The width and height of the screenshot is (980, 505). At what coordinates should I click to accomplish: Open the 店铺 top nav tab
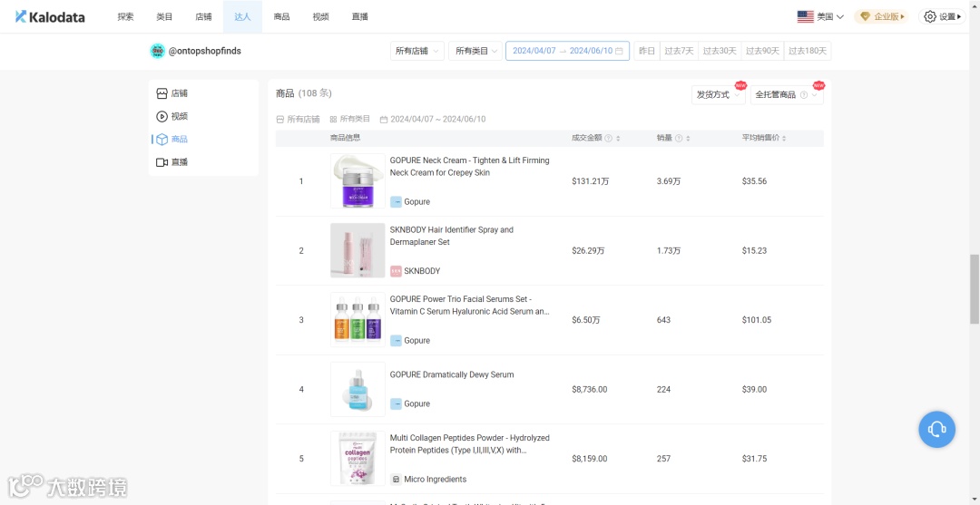204,17
